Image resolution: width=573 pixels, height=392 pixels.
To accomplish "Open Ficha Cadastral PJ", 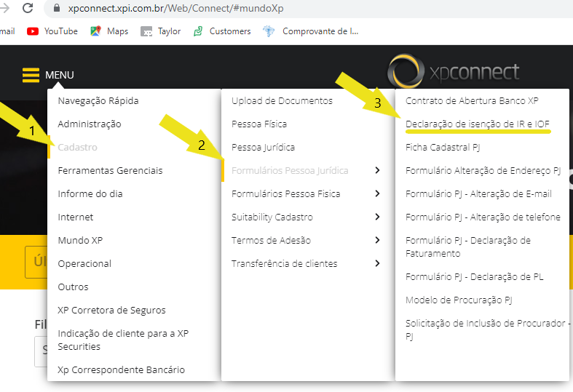I will (443, 148).
